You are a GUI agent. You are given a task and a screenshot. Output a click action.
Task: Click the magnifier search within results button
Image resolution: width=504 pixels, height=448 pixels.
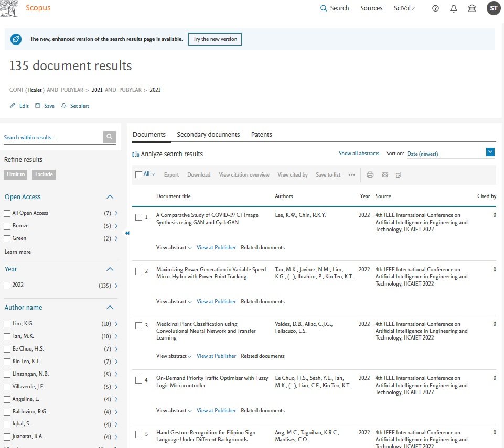[109, 137]
